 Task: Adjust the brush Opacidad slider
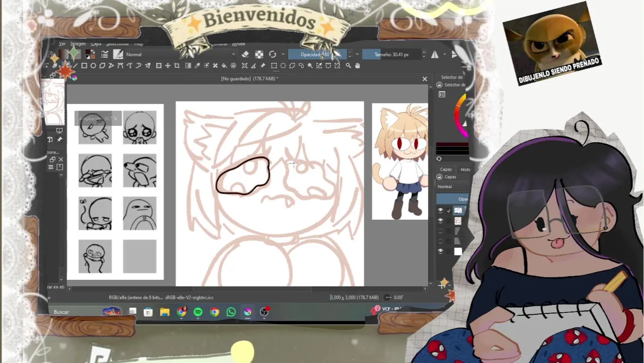tap(317, 54)
